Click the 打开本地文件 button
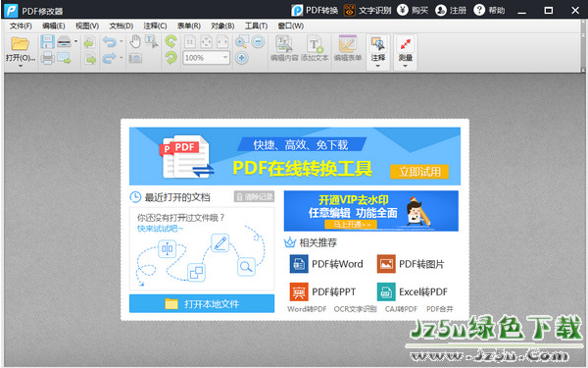The height and width of the screenshot is (368, 588). coord(202,303)
